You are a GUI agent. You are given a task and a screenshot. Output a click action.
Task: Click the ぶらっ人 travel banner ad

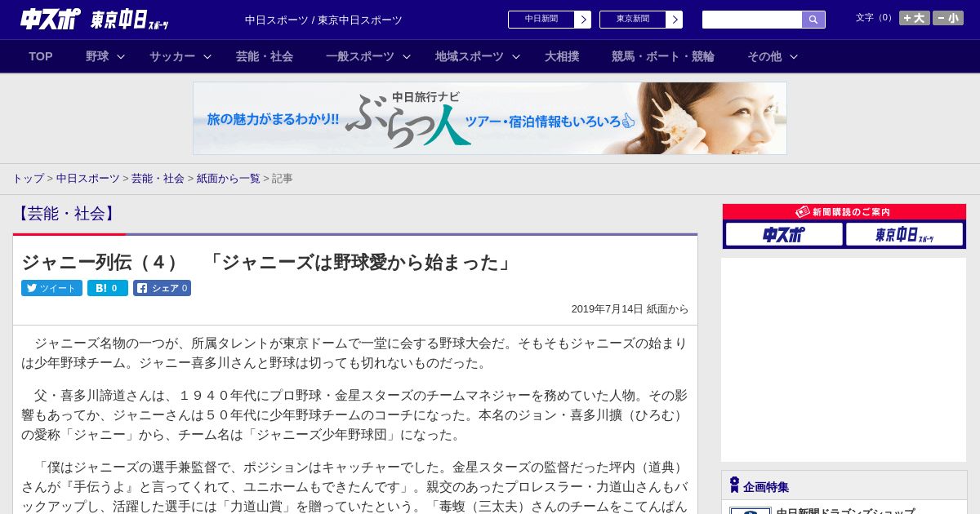pos(490,118)
